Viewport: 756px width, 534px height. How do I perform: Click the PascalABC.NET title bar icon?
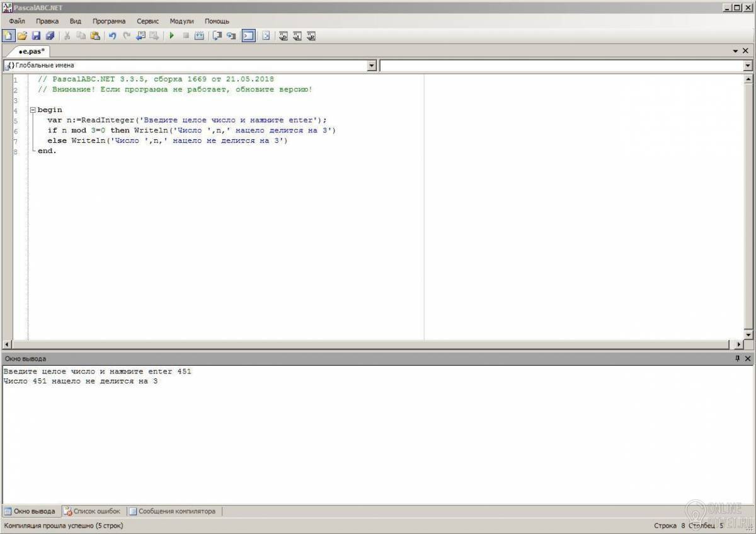[8, 7]
